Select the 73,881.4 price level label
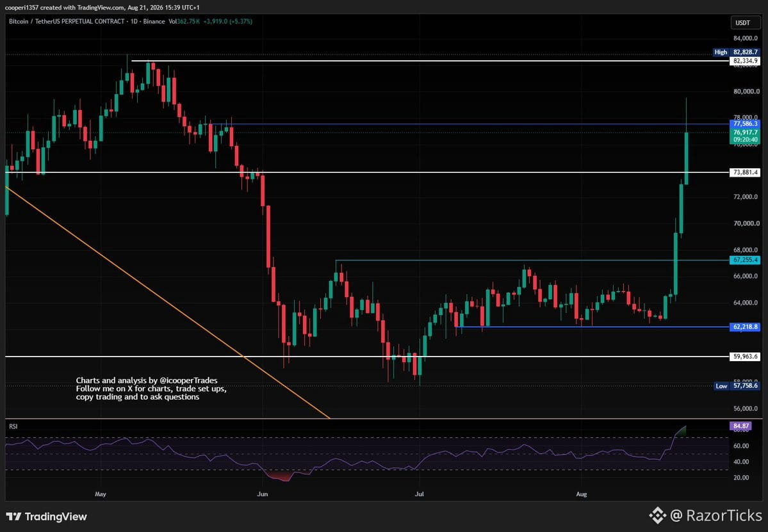Screen dimensions: 768x532 tap(744, 172)
